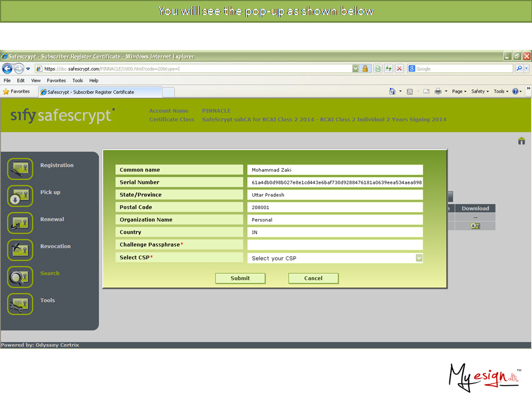The image size is (532, 399).
Task: Open the Favorites menu in menu bar
Action: click(x=55, y=80)
